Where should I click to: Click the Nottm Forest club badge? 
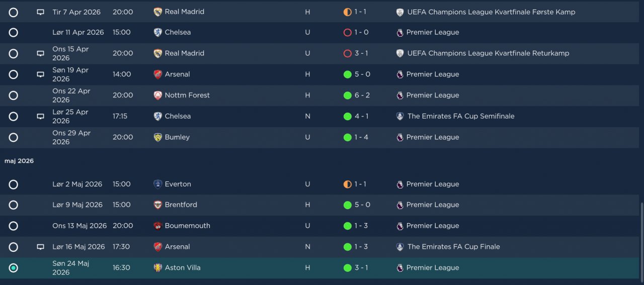point(158,95)
